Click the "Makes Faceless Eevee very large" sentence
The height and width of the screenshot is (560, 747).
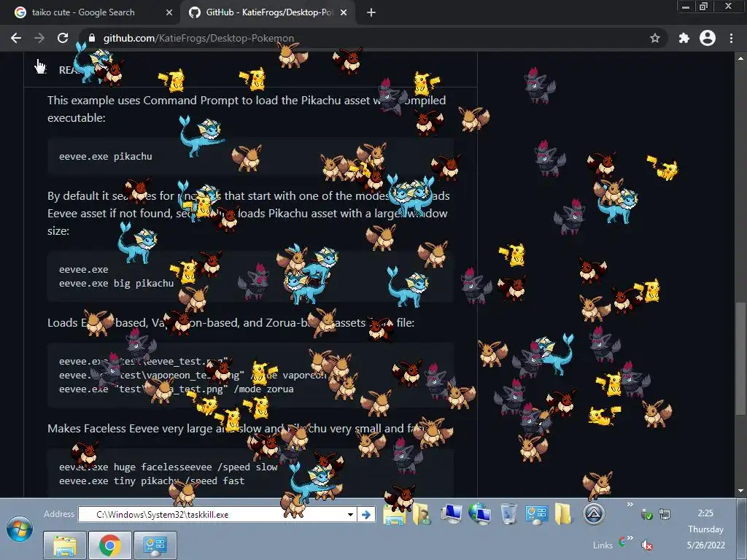(233, 429)
